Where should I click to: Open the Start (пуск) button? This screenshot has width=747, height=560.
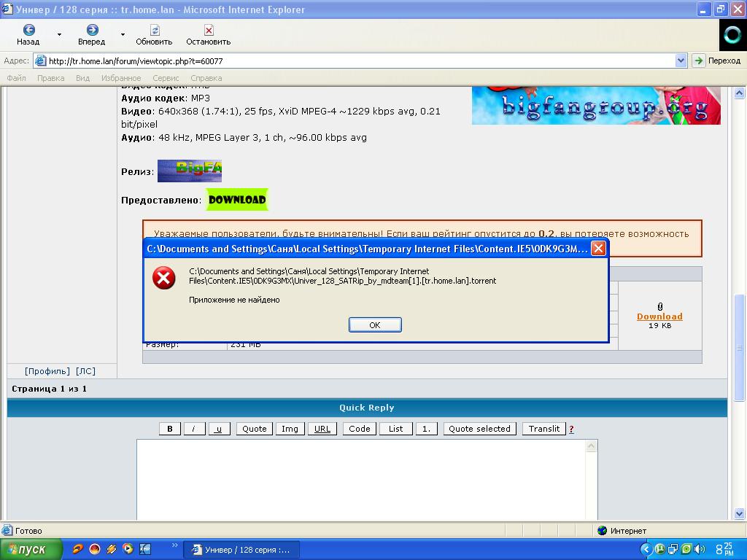pyautogui.click(x=31, y=550)
